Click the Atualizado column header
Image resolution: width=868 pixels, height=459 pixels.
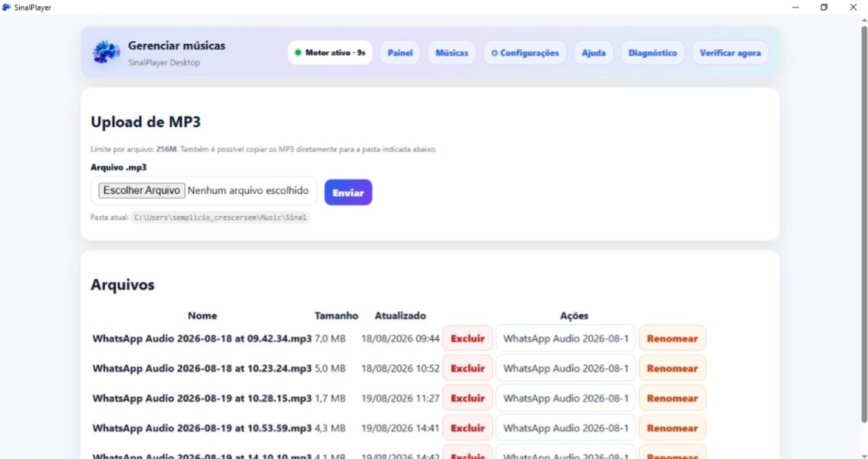400,316
